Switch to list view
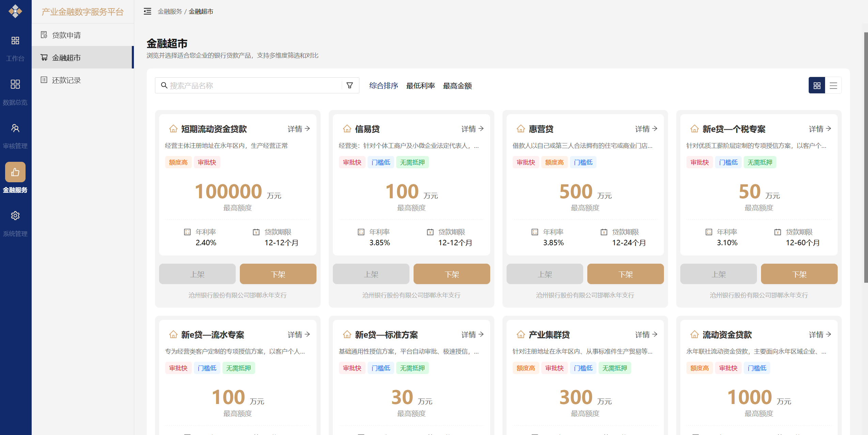 point(833,86)
